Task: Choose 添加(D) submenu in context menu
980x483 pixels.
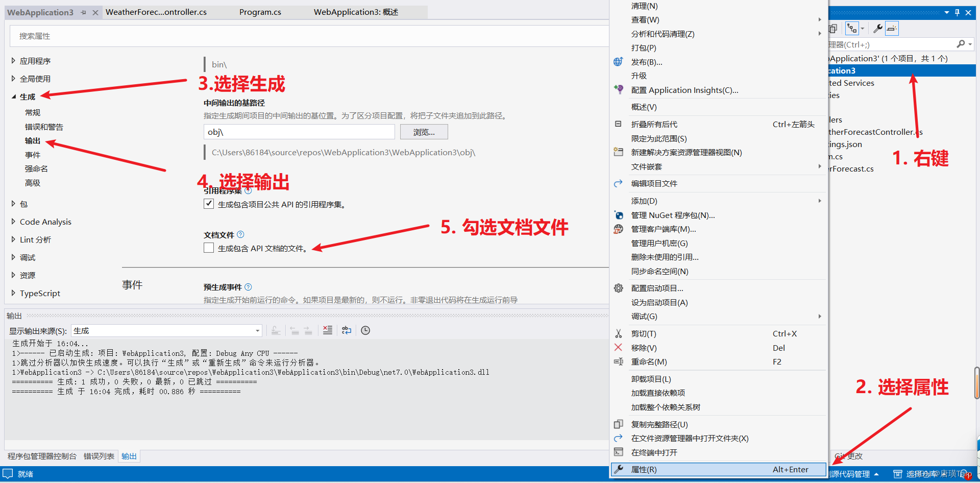Action: (718, 201)
